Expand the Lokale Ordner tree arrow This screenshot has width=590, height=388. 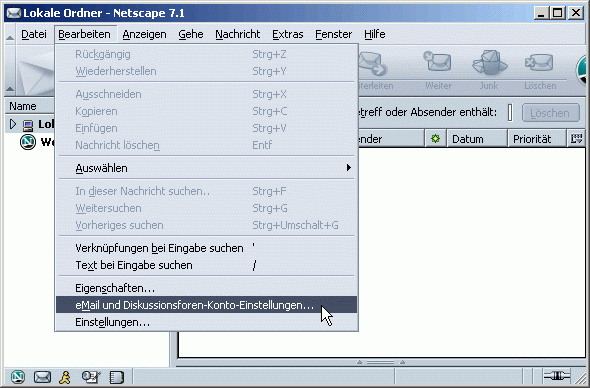tap(13, 124)
